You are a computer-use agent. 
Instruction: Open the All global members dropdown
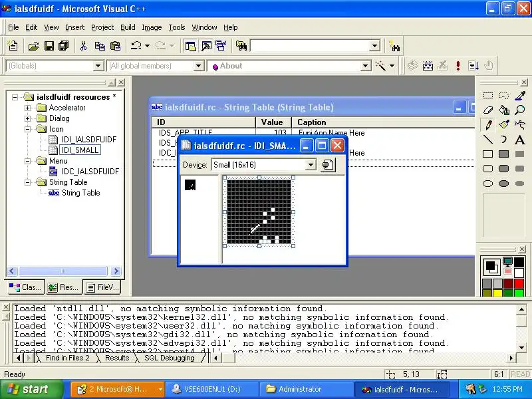[199, 65]
